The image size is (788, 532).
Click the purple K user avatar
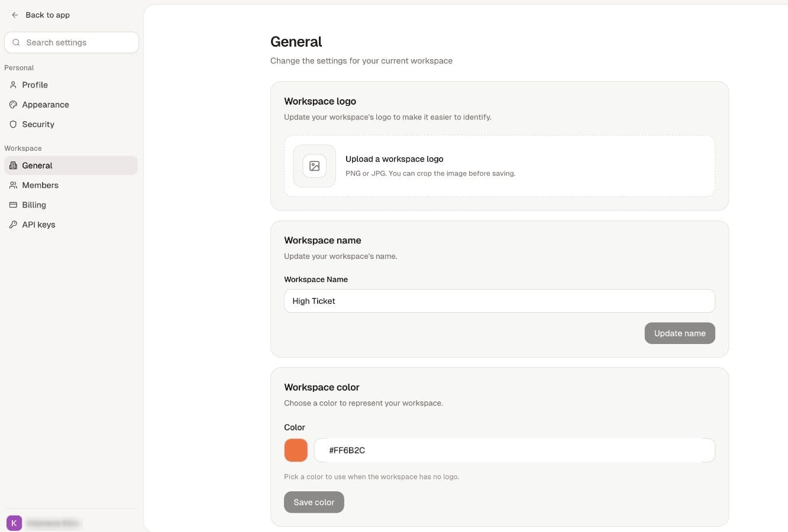[14, 523]
